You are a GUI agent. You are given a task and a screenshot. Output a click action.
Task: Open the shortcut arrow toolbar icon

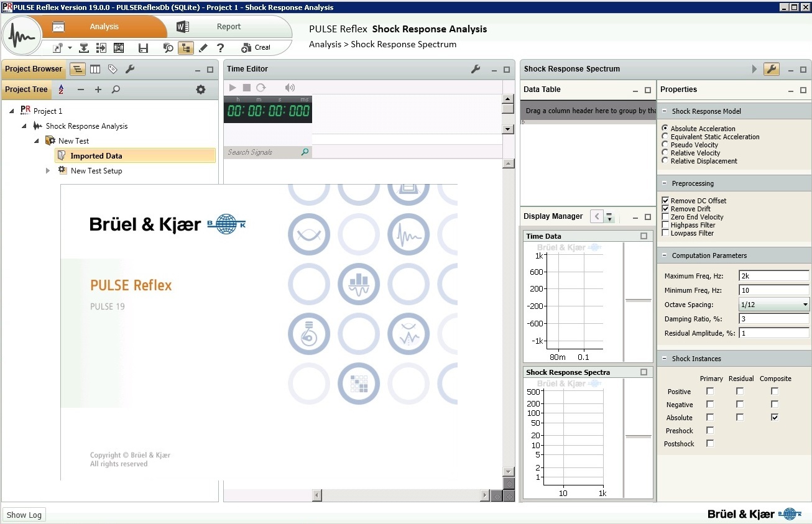click(x=58, y=48)
